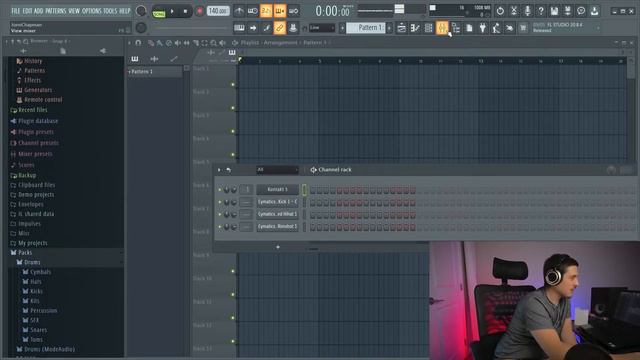Click the metronome icon
This screenshot has height=360, width=640.
[x=239, y=11]
